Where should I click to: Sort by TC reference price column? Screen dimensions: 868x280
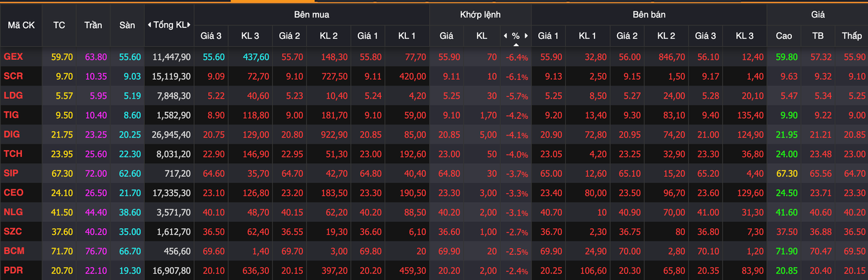pos(59,25)
